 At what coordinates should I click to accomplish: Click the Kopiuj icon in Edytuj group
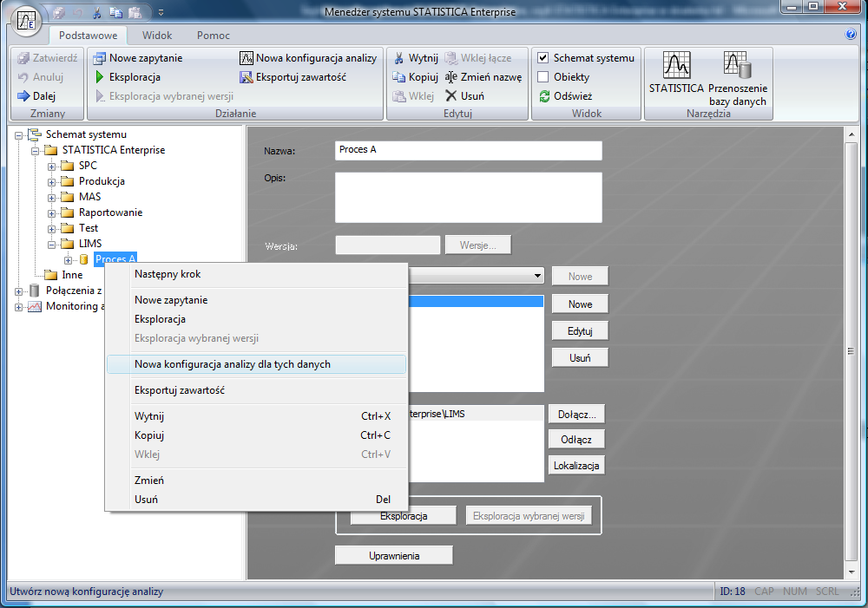[398, 77]
